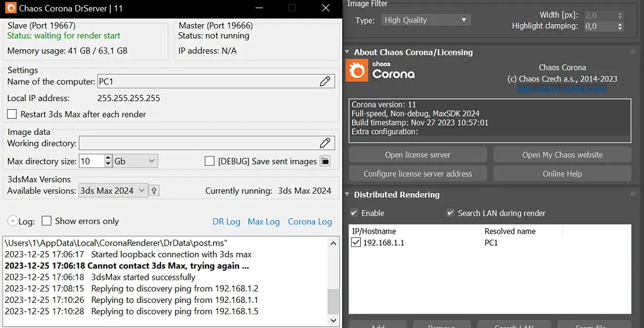Image resolution: width=644 pixels, height=328 pixels.
Task: Click the pencil icon beside computer name
Action: pos(325,81)
